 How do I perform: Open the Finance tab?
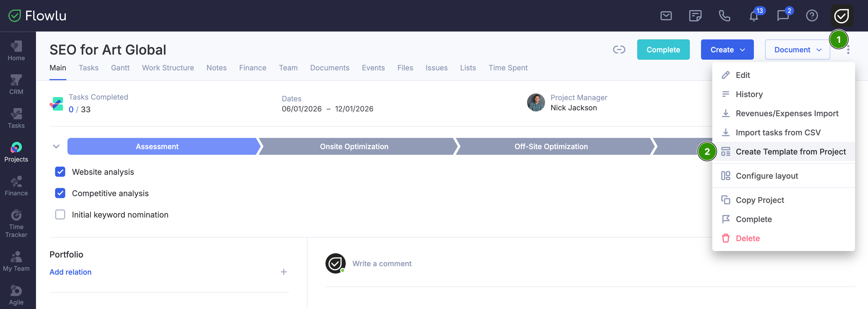coord(252,68)
